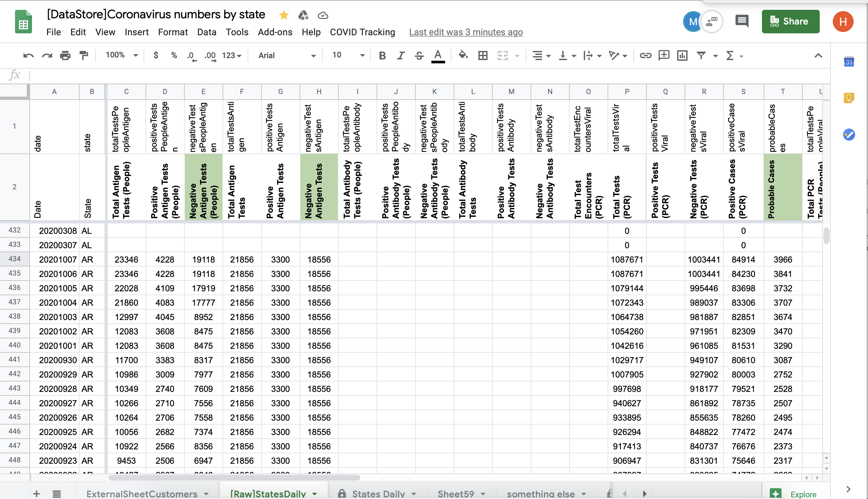Open account H profile avatar

[x=843, y=22]
